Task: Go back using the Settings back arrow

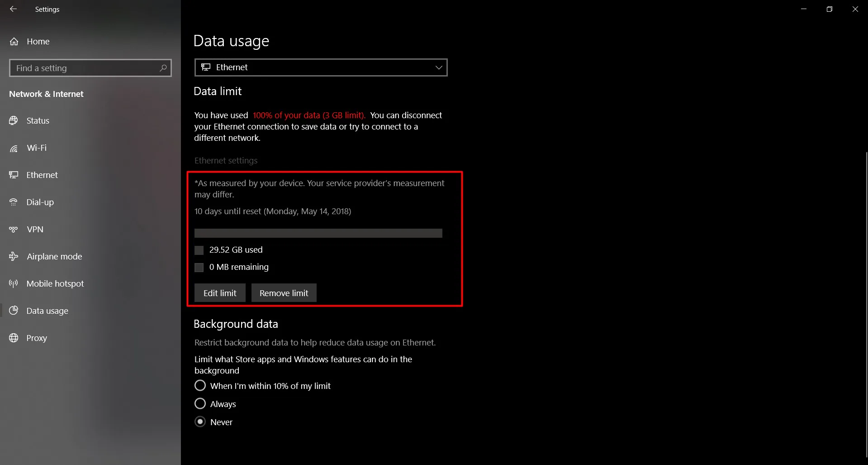Action: pos(13,9)
